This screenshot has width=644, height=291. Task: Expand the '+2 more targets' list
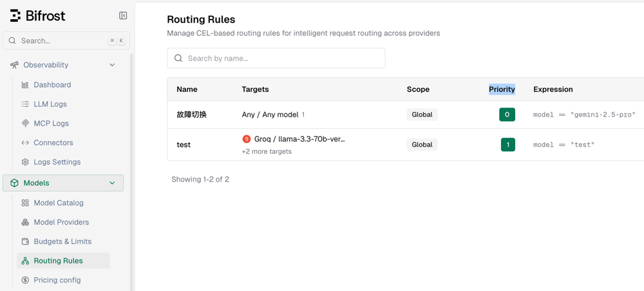click(267, 152)
